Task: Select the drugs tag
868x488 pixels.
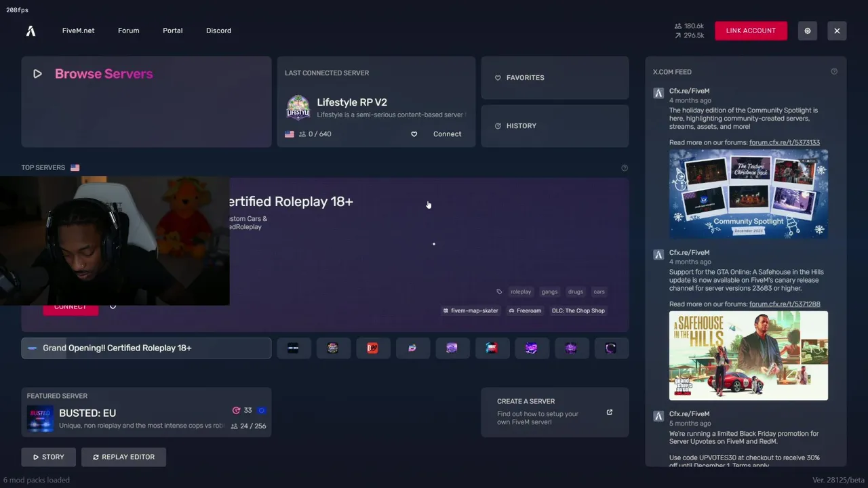Action: coord(576,291)
